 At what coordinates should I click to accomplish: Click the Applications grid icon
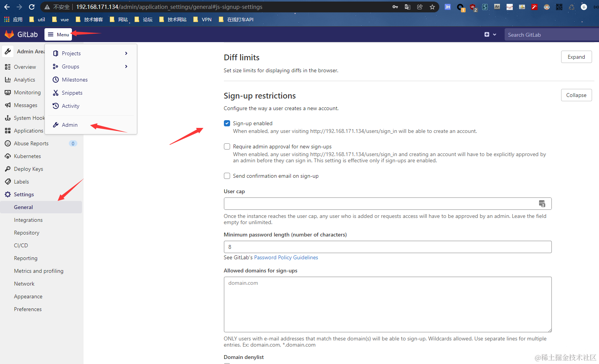tap(8, 131)
